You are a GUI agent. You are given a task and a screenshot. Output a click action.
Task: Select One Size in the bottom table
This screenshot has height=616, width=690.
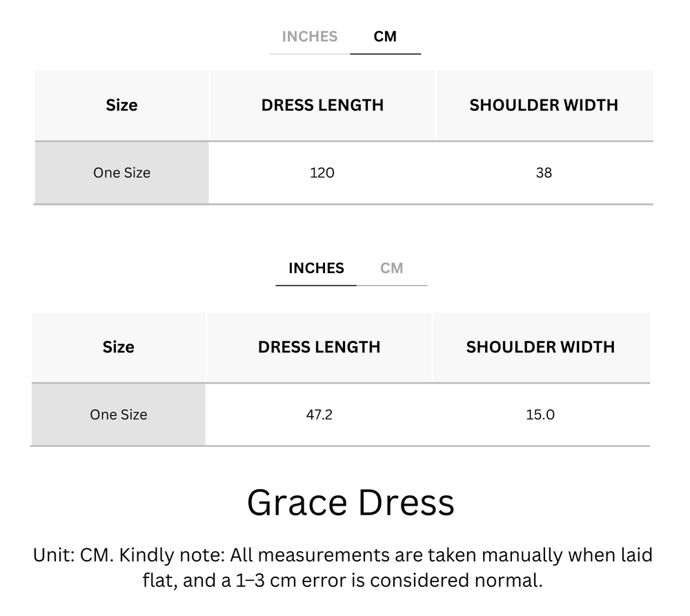(118, 415)
